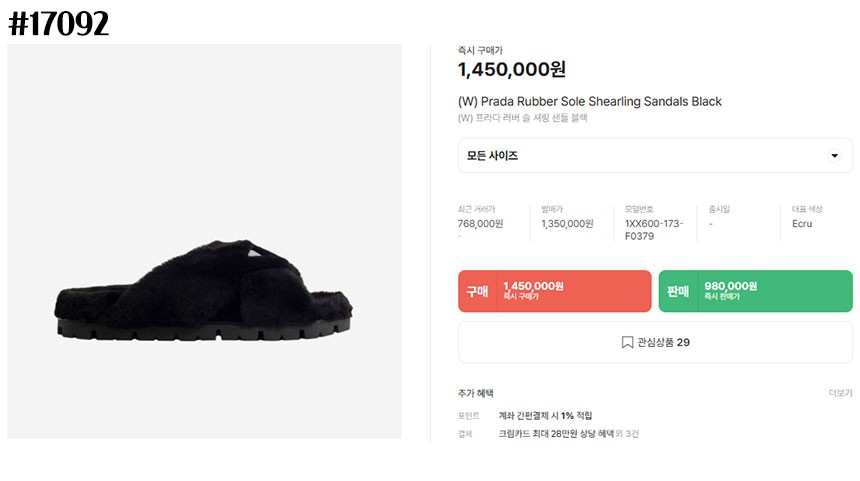The width and height of the screenshot is (860, 481).
Task: Click the 추가 혜택 section heading
Action: click(x=476, y=393)
